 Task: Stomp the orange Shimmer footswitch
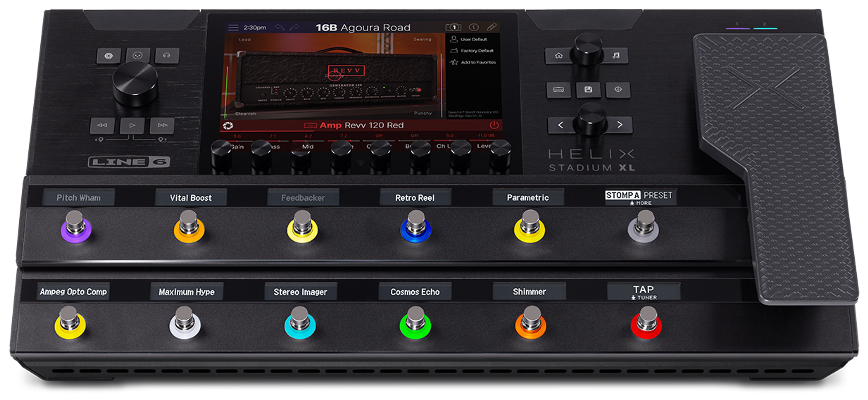click(x=531, y=322)
